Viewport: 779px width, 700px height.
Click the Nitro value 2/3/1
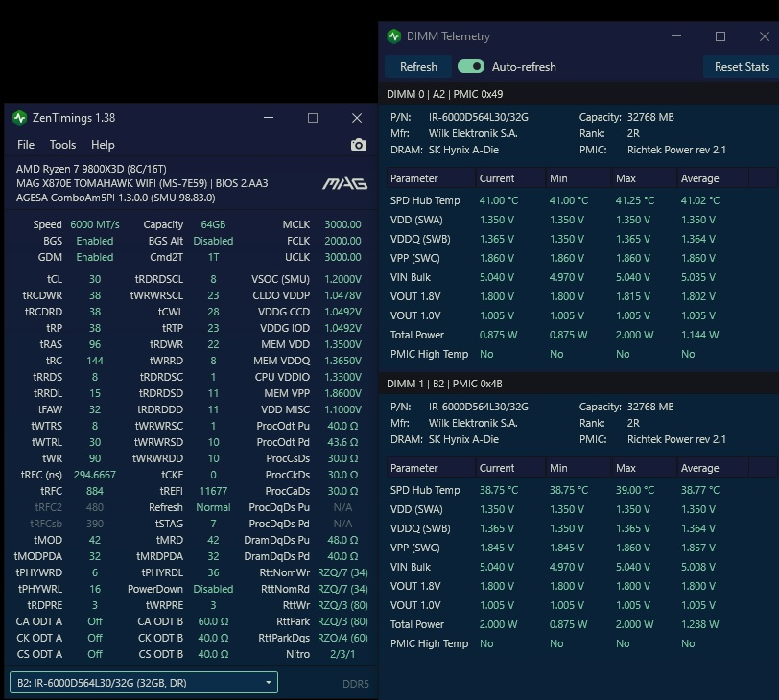(x=342, y=654)
